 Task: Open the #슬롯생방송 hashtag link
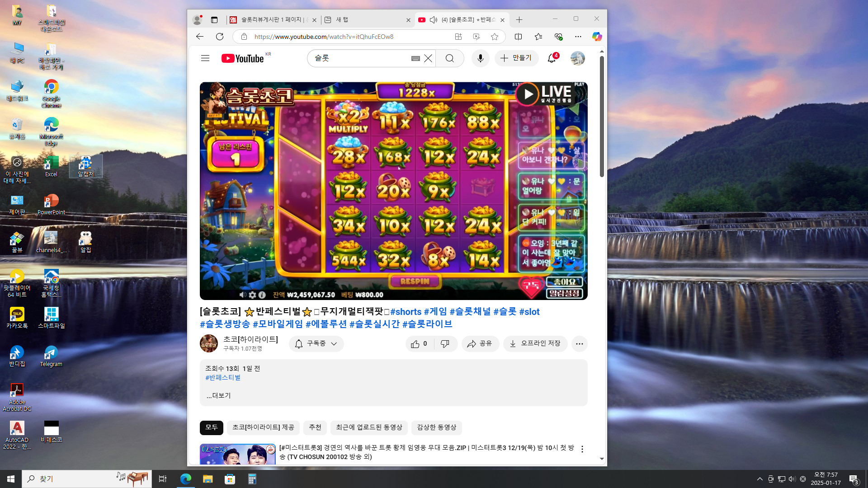[225, 324]
